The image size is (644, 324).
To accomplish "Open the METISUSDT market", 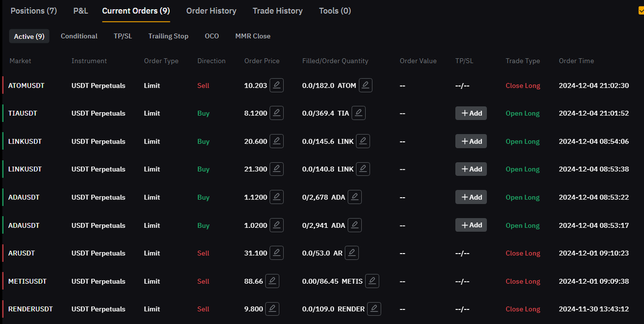I will point(27,281).
